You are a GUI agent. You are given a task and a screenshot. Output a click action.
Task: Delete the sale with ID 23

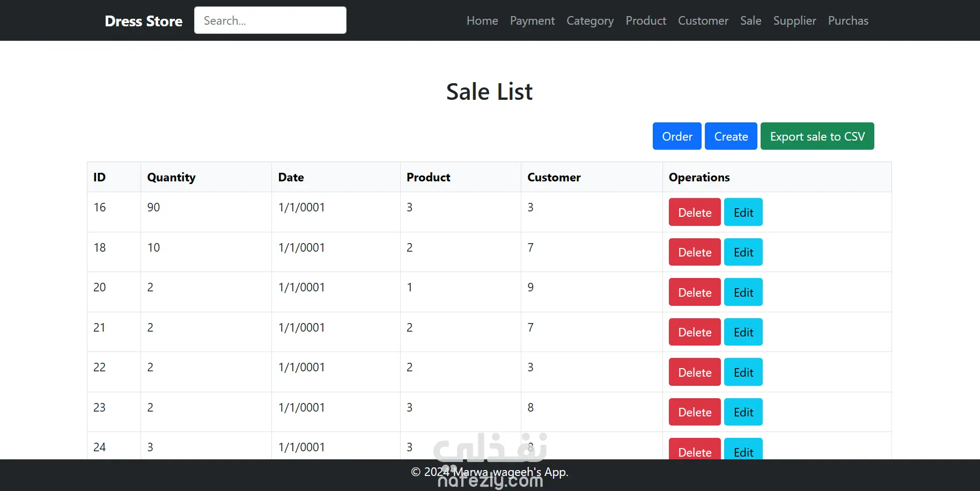tap(695, 412)
